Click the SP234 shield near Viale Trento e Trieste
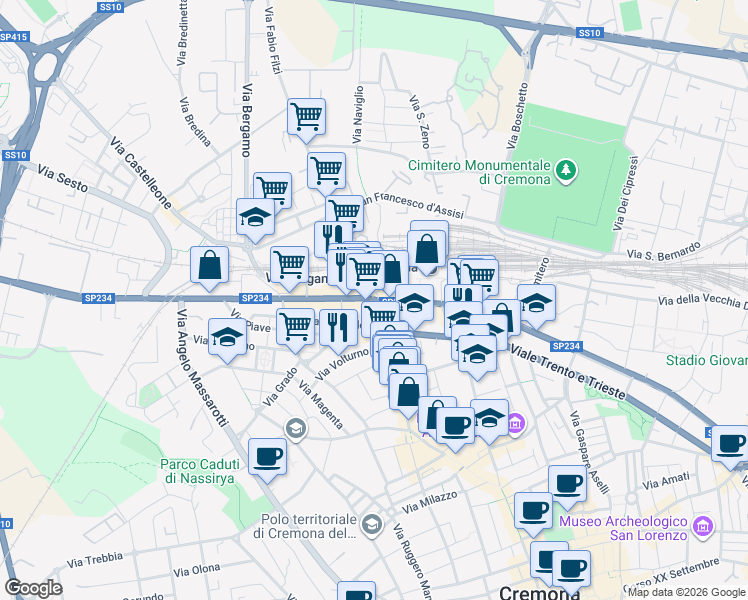 pos(566,346)
